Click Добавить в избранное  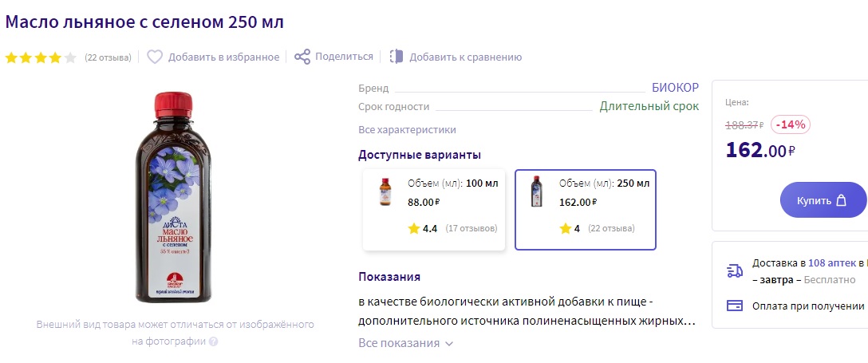click(223, 57)
